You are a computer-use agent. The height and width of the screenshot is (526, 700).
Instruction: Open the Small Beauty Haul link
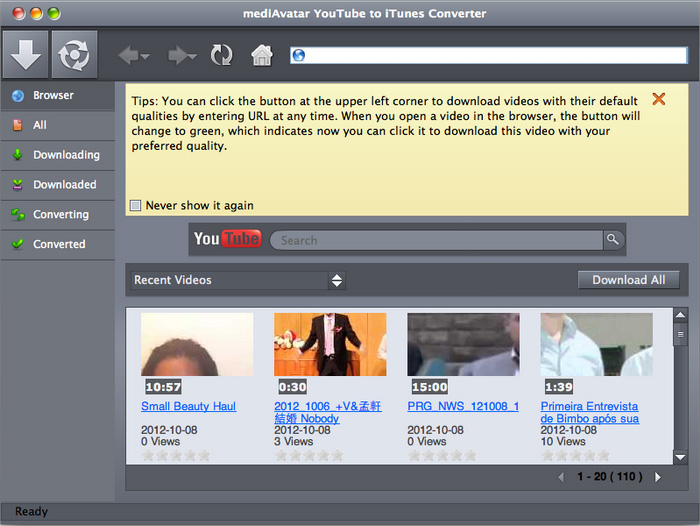[188, 406]
